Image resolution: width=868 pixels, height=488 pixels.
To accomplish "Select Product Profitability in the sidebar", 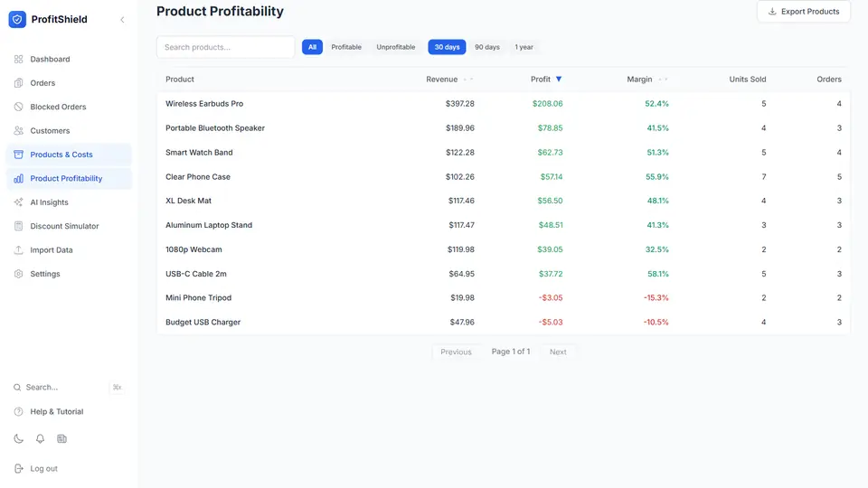I will pos(69,178).
